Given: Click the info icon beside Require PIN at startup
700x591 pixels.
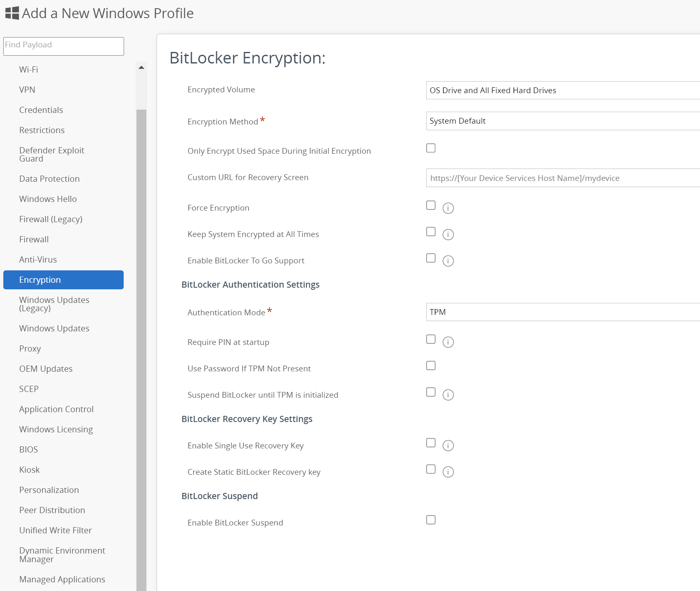Looking at the screenshot, I should [x=448, y=342].
